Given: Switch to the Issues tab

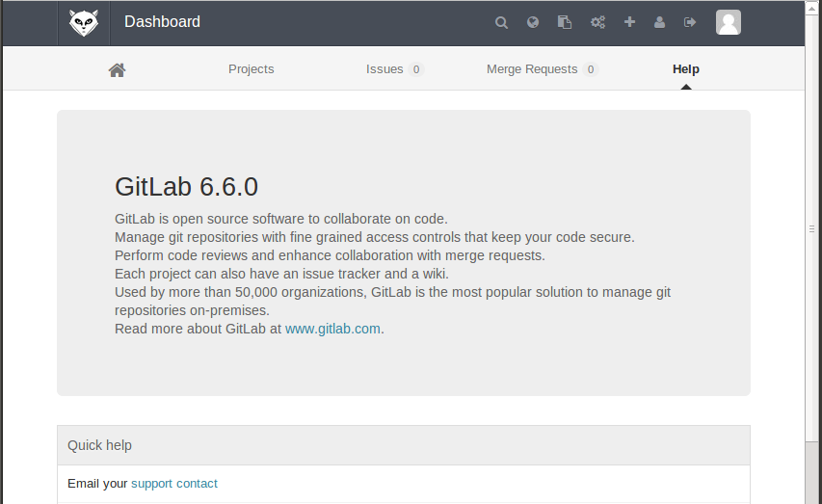Looking at the screenshot, I should pyautogui.click(x=394, y=69).
